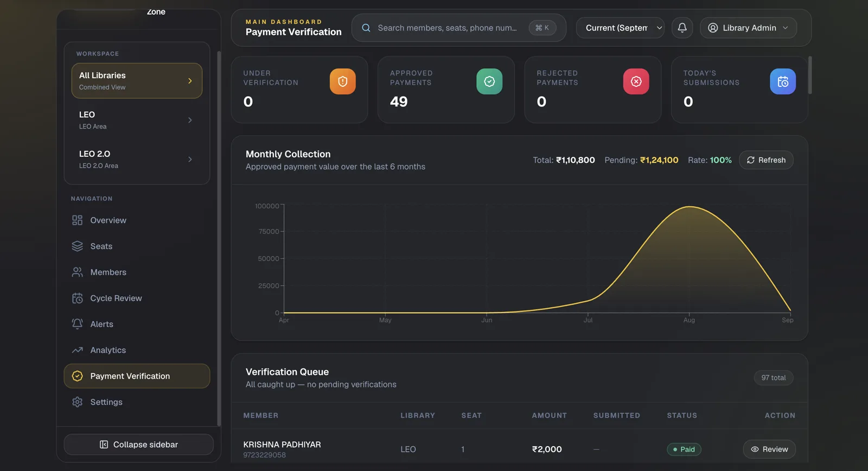Review KRISHNA PADHIYAR's payment
Viewport: 868px width, 471px height.
(769, 449)
